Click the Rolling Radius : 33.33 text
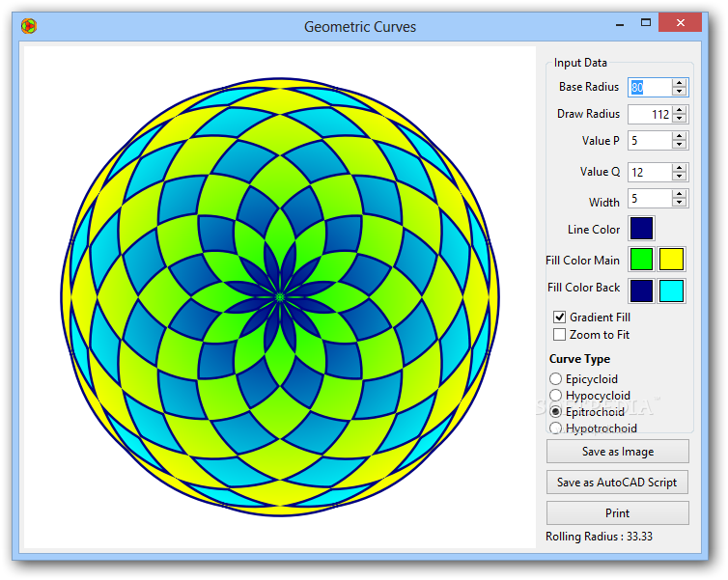Image resolution: width=728 pixels, height=580 pixels. click(x=599, y=537)
